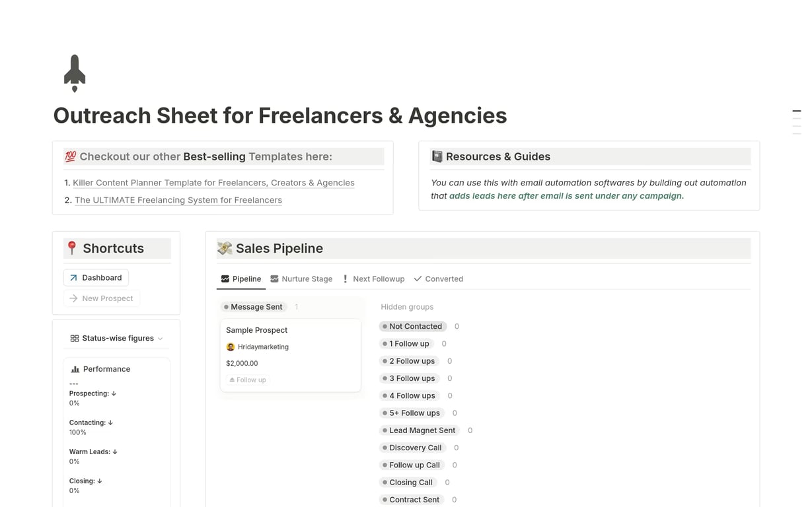
Task: Select the Converted tab
Action: [x=438, y=279]
